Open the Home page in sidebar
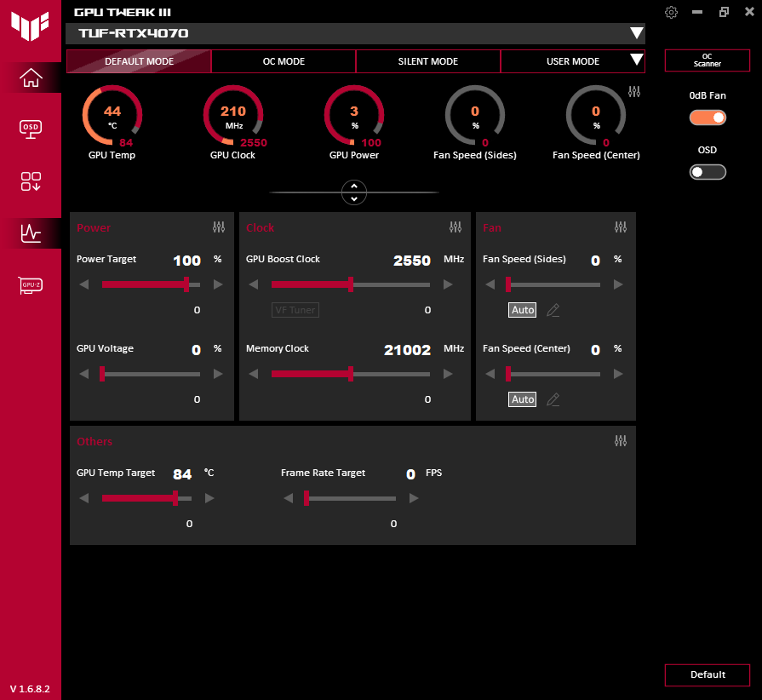Viewport: 762px width, 700px height. click(x=31, y=77)
